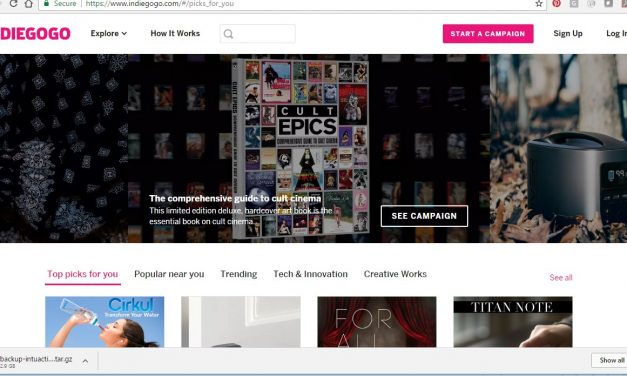627x376 pixels.
Task: View site info via the green lock icon
Action: (x=46, y=3)
